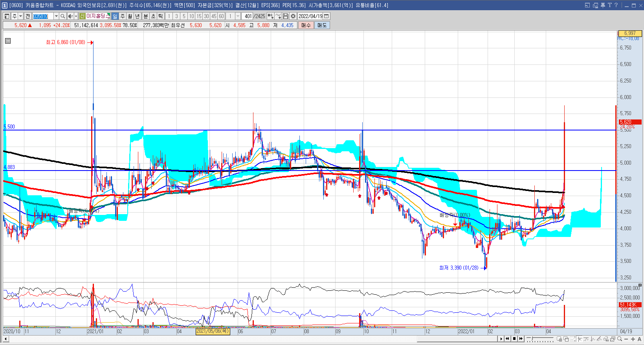Viewport: 644px width, 345px height.
Task: Click the candlestick add indicator icon
Action: 270,16
